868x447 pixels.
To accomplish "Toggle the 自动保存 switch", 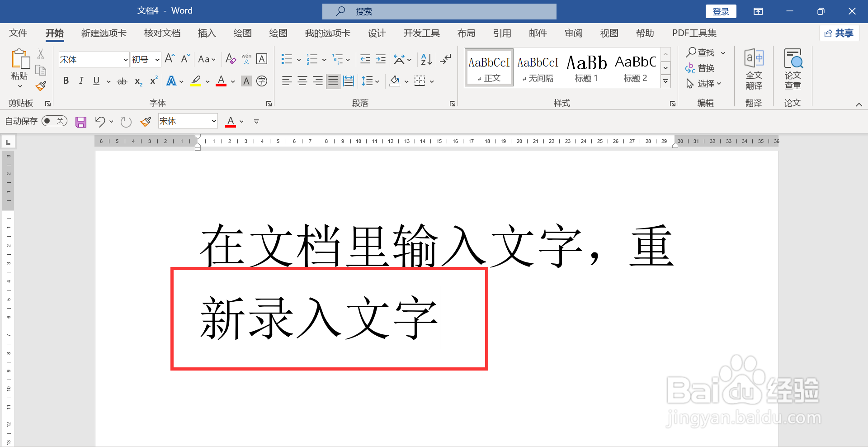I will [54, 121].
